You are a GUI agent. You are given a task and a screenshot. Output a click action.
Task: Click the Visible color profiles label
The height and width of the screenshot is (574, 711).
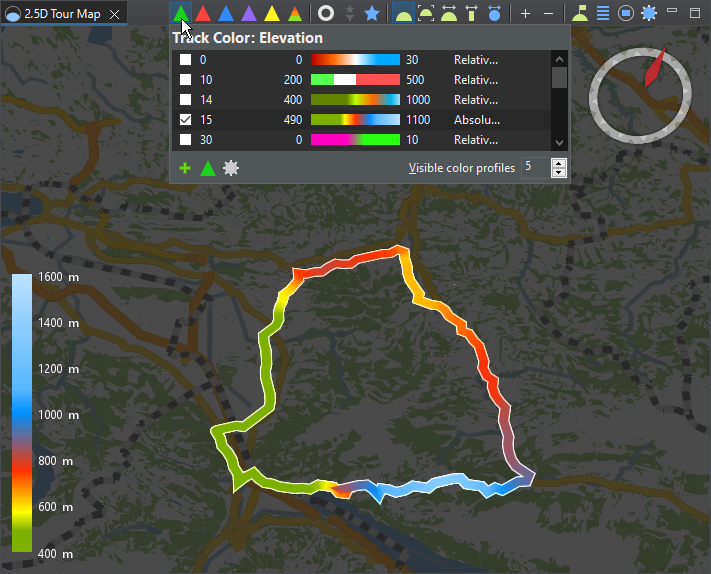462,168
